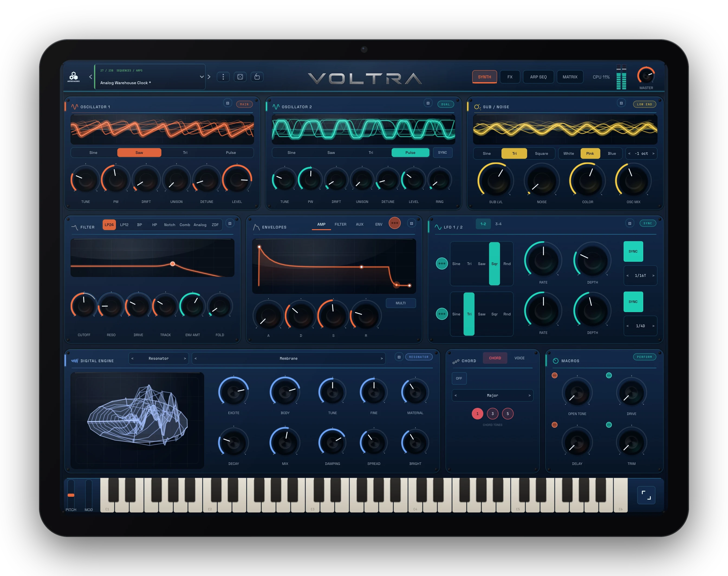Click the preset lock icon
728x576 pixels.
(257, 77)
